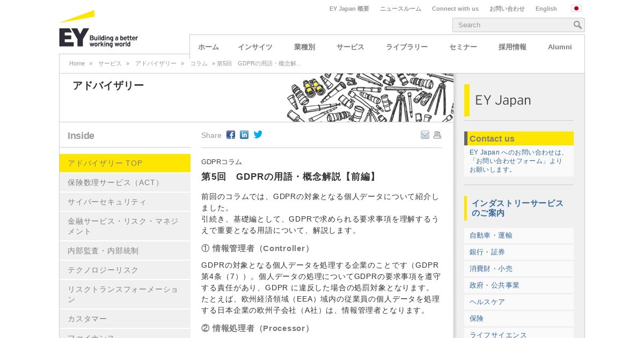The width and height of the screenshot is (644, 338).
Task: Share article on Twitter icon
Action: point(258,135)
